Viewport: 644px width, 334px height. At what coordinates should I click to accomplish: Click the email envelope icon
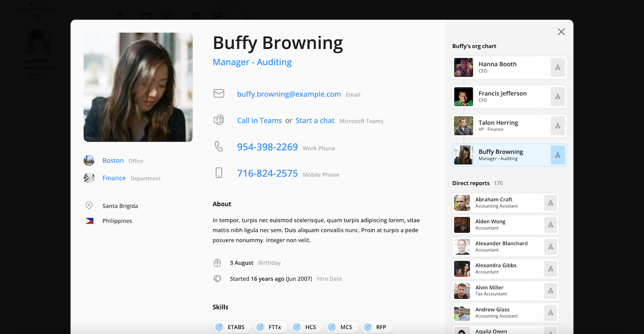click(219, 94)
